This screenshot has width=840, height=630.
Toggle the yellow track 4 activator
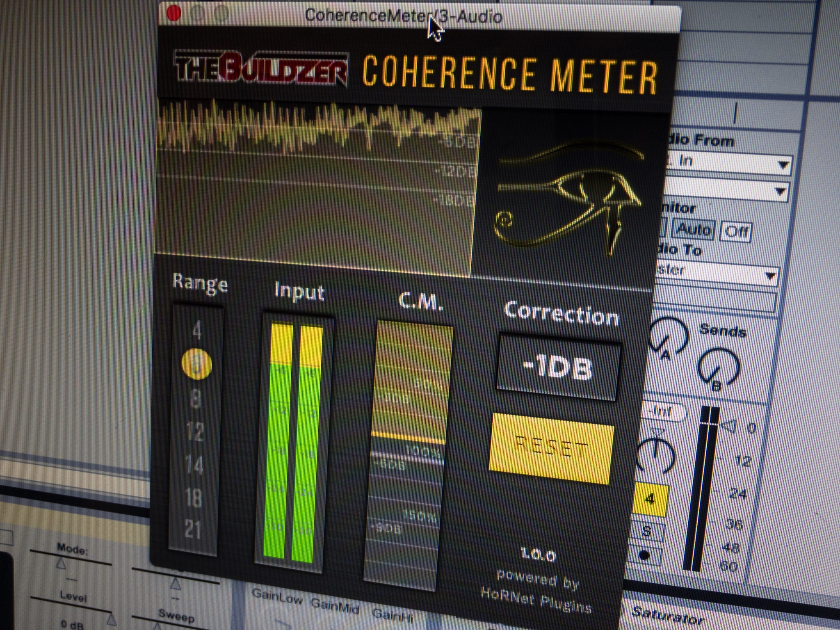pyautogui.click(x=650, y=500)
